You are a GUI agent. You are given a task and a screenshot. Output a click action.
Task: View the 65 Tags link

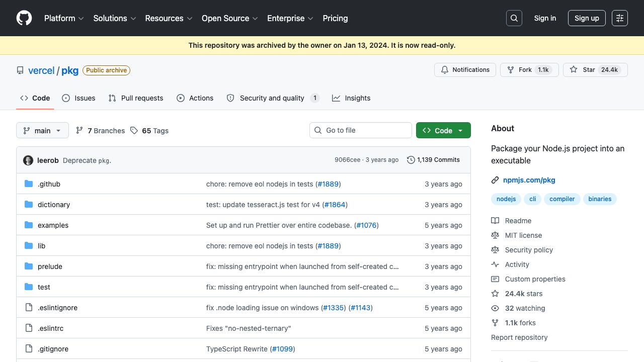(149, 131)
